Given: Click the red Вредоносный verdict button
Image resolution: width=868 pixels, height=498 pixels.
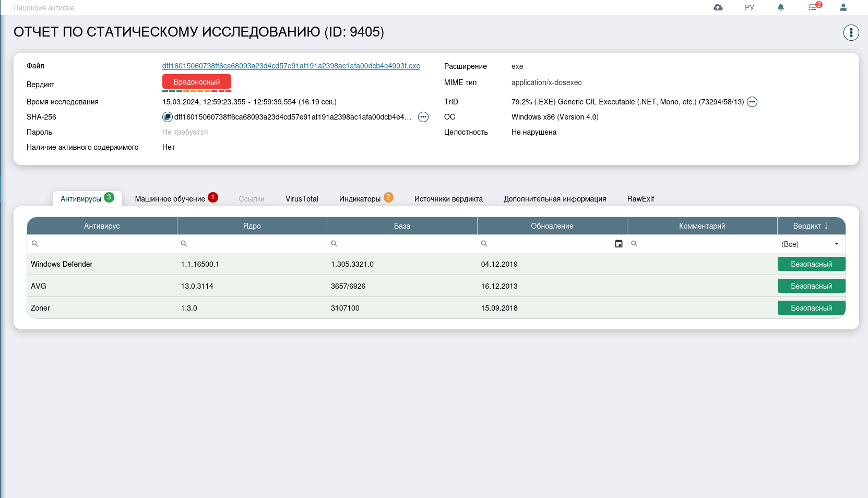Looking at the screenshot, I should (x=197, y=82).
